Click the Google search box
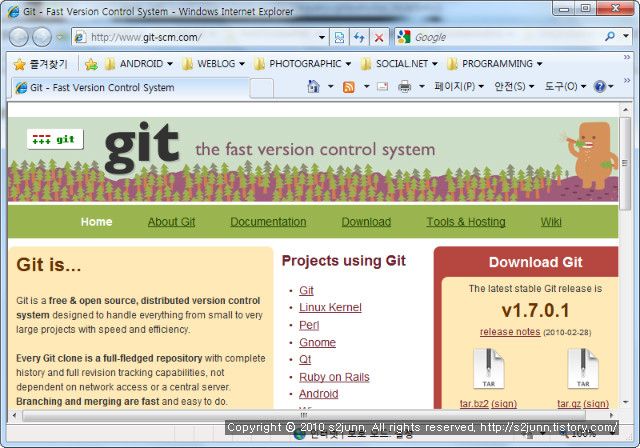 [x=506, y=37]
